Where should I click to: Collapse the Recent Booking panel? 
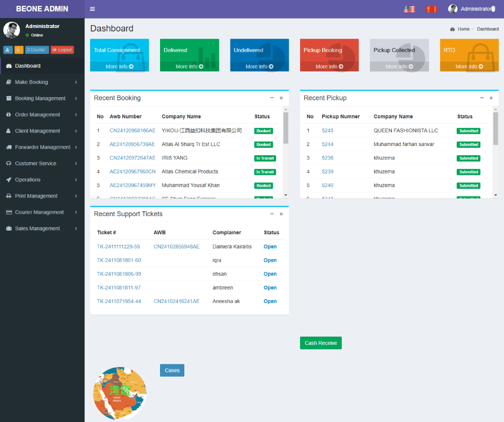pyautogui.click(x=272, y=98)
